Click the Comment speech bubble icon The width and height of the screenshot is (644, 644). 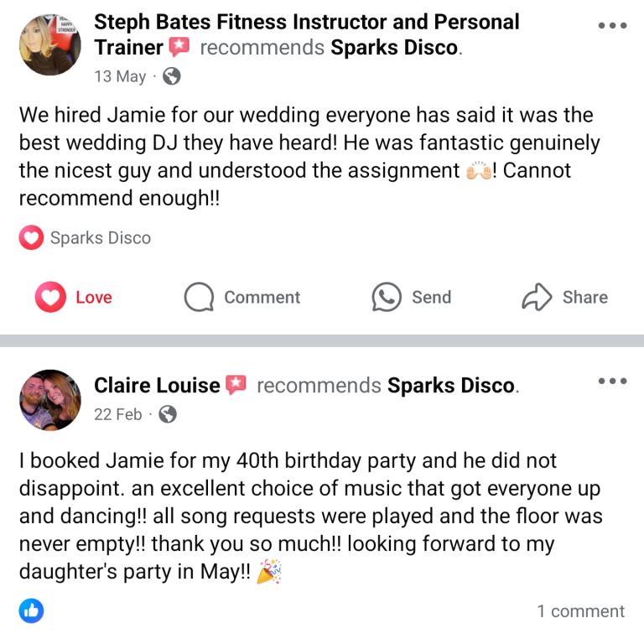[199, 297]
